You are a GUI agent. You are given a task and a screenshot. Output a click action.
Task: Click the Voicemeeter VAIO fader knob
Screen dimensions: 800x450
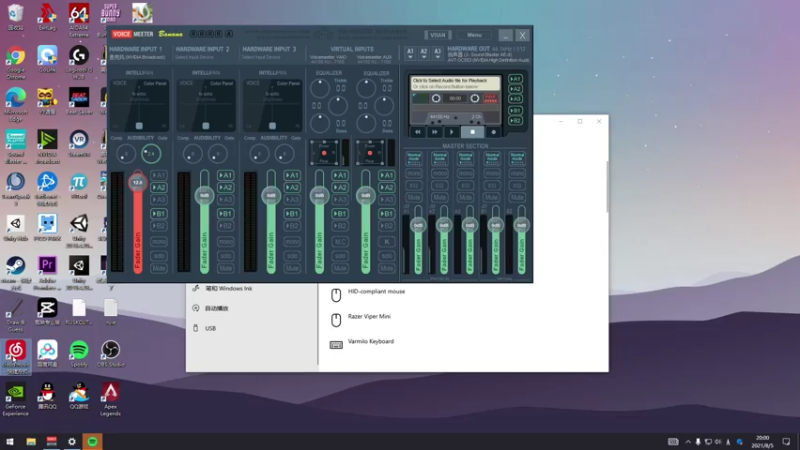(319, 195)
